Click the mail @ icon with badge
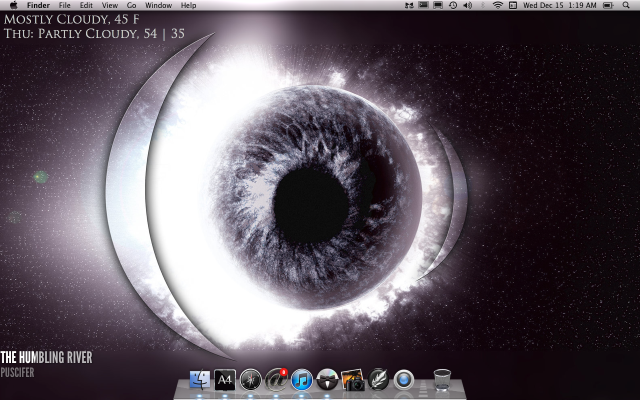 click(276, 380)
